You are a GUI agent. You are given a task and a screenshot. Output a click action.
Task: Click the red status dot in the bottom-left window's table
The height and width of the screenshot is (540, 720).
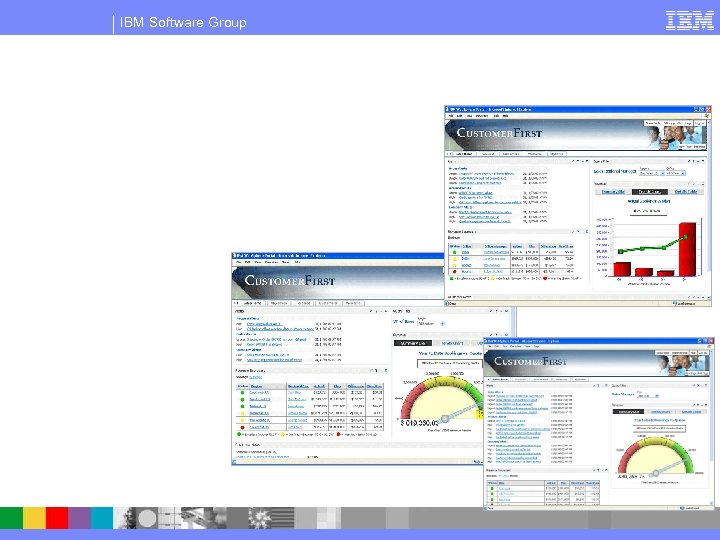pos(242,427)
